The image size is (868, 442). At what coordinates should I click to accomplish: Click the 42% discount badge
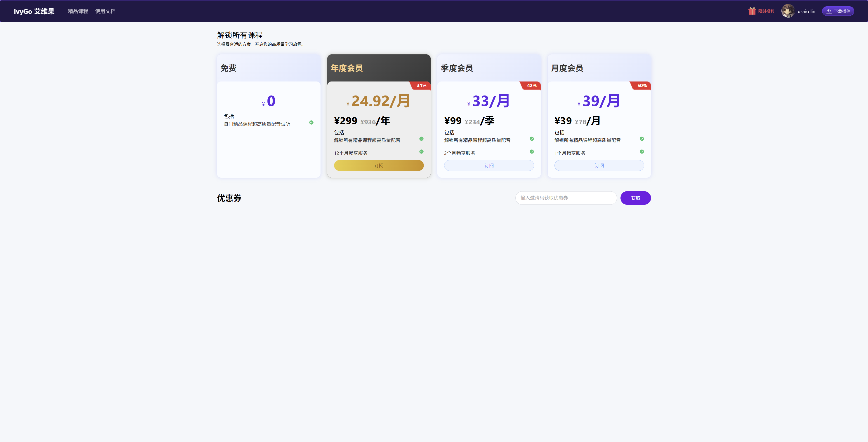click(531, 86)
